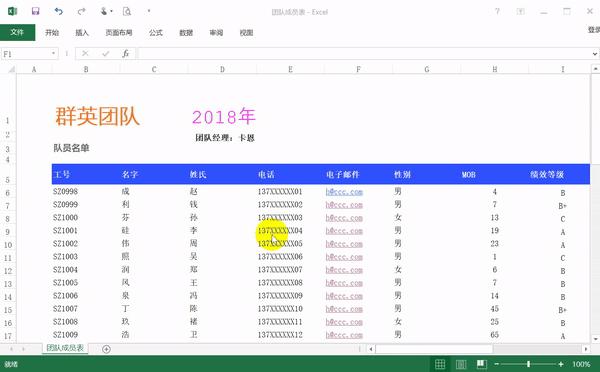Click the Excel logo icon
The width and height of the screenshot is (600, 372).
(x=13, y=11)
